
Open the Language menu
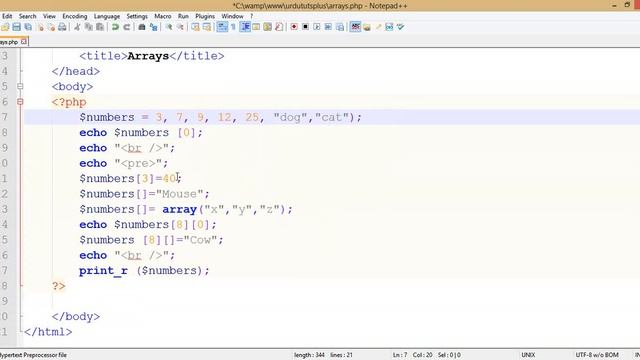point(107,16)
